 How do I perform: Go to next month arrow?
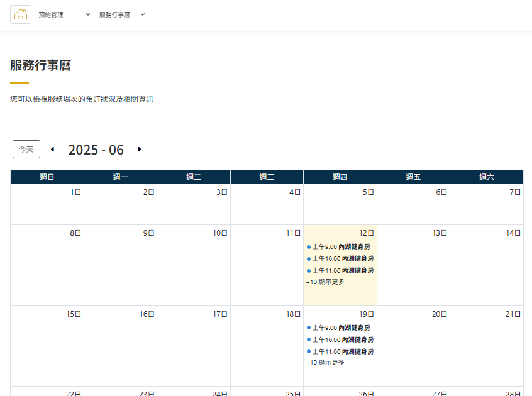coord(140,150)
